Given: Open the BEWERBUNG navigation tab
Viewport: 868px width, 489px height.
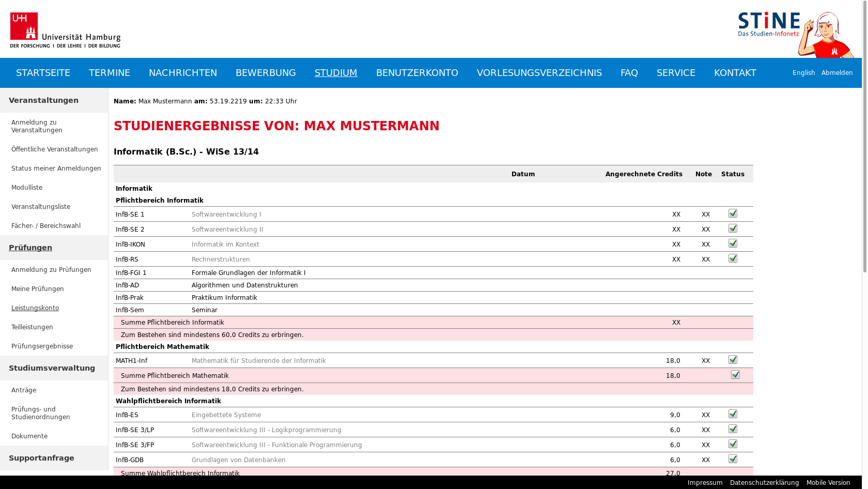Looking at the screenshot, I should click(266, 72).
